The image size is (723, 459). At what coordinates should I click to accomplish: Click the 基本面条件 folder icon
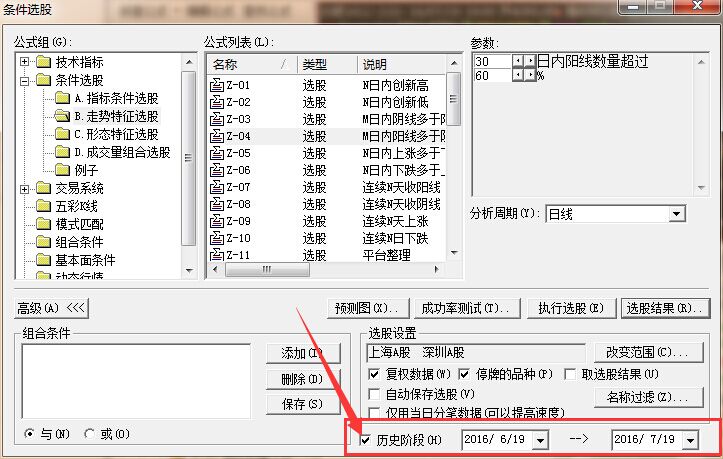[x=43, y=260]
